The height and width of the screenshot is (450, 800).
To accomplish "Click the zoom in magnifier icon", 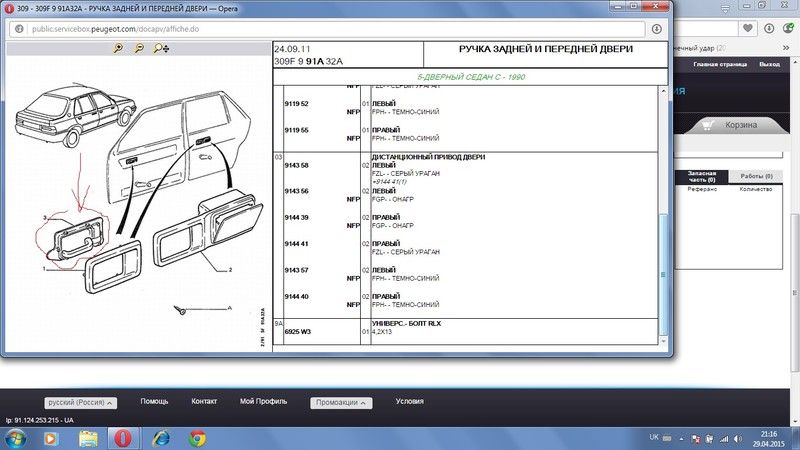I will [119, 48].
